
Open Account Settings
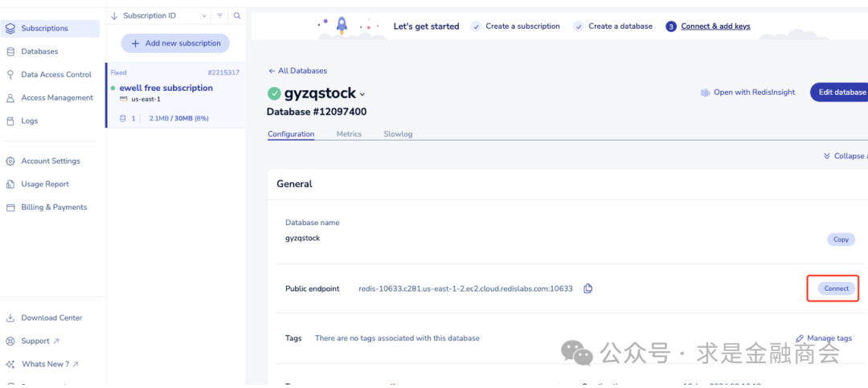51,161
